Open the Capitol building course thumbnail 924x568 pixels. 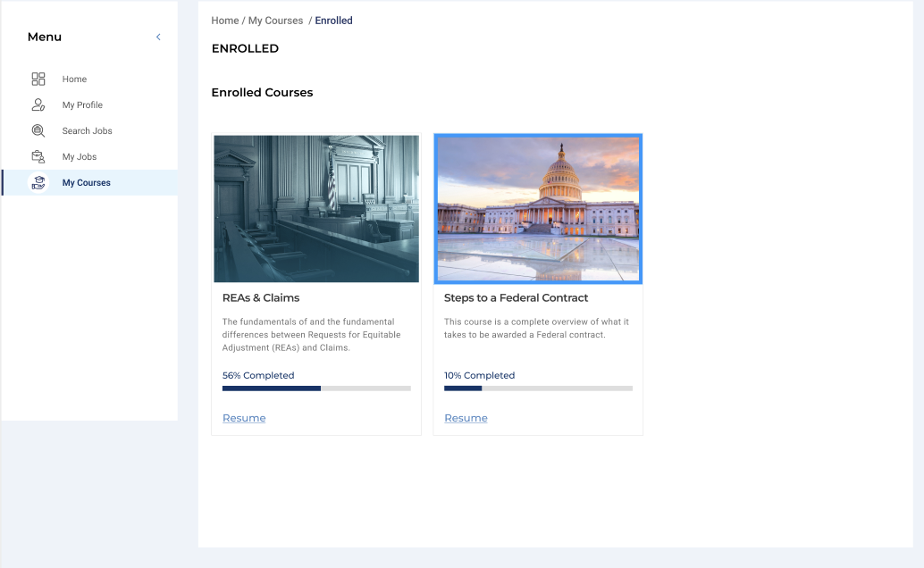(538, 209)
